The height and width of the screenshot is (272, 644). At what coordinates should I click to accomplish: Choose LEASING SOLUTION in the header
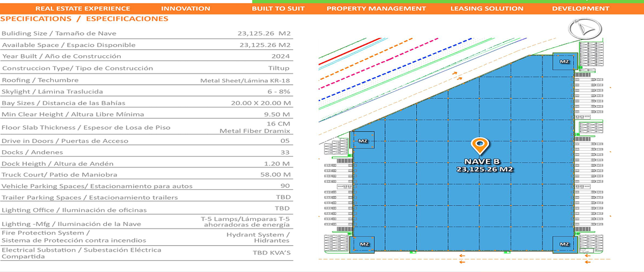pyautogui.click(x=487, y=8)
